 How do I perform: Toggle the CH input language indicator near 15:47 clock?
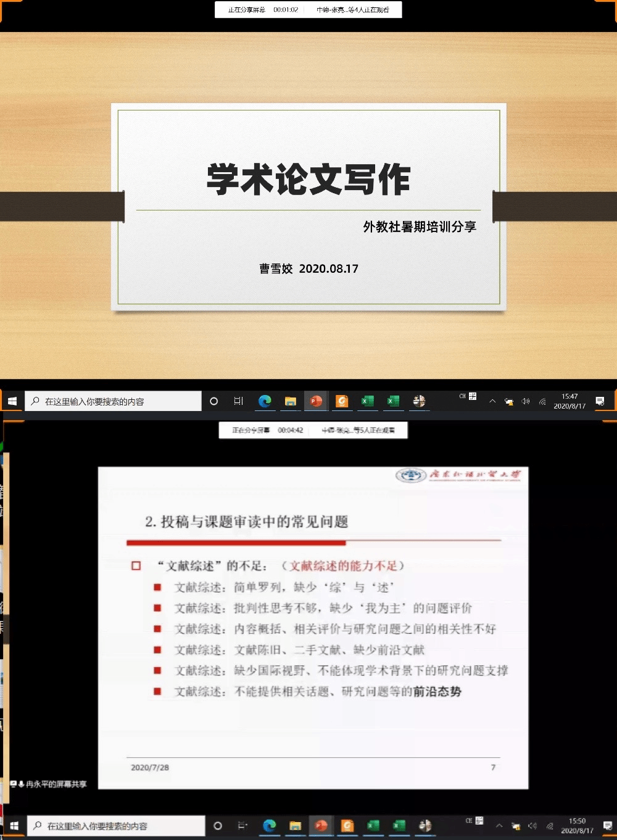click(463, 396)
